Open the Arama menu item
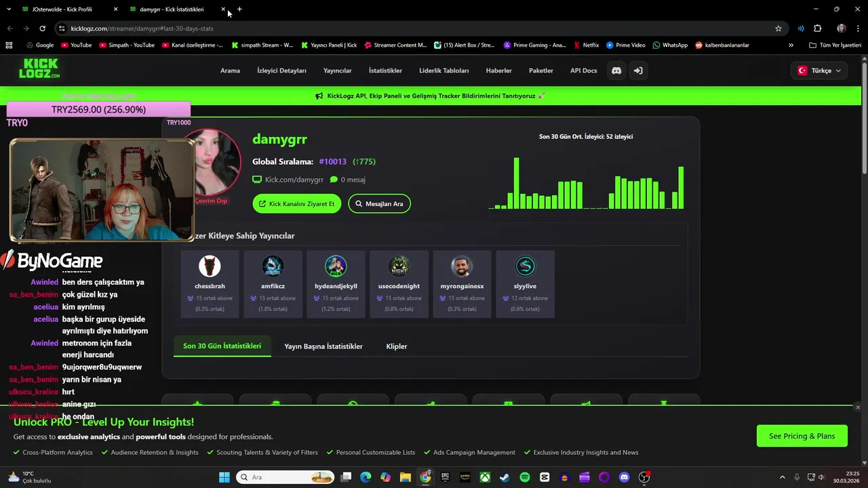 (x=230, y=70)
